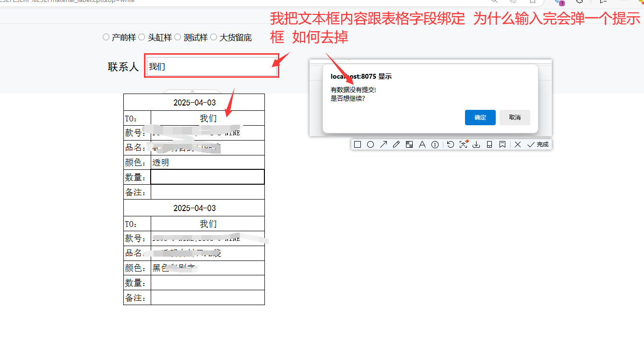This screenshot has width=644, height=343.
Task: Select the ellipse annotation tool
Action: [x=370, y=144]
